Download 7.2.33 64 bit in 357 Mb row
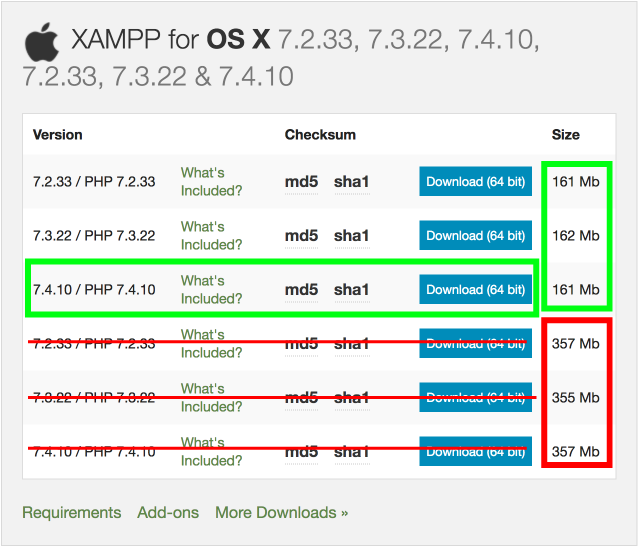This screenshot has width=639, height=546. tap(475, 343)
